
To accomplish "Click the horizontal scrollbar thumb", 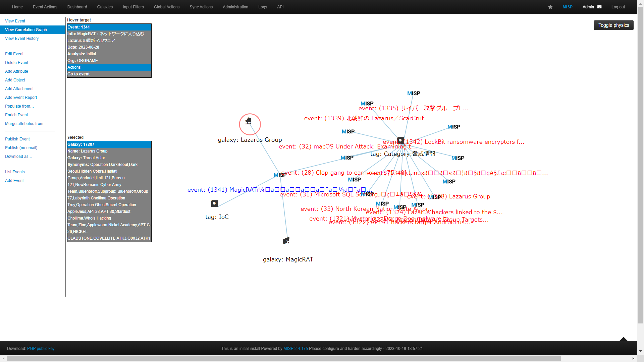I will point(284,359).
